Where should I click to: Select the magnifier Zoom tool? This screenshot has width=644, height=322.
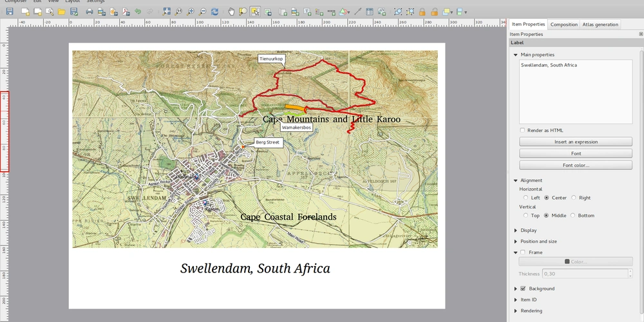coord(243,12)
